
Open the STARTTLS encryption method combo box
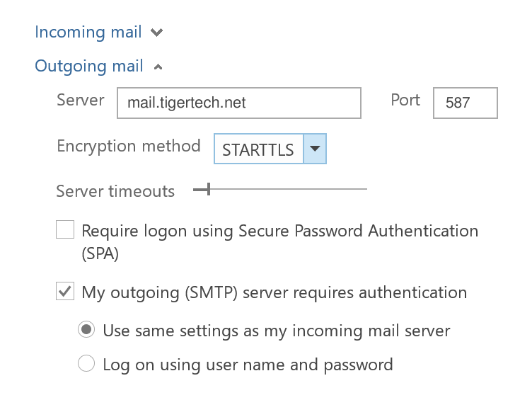[258, 149]
